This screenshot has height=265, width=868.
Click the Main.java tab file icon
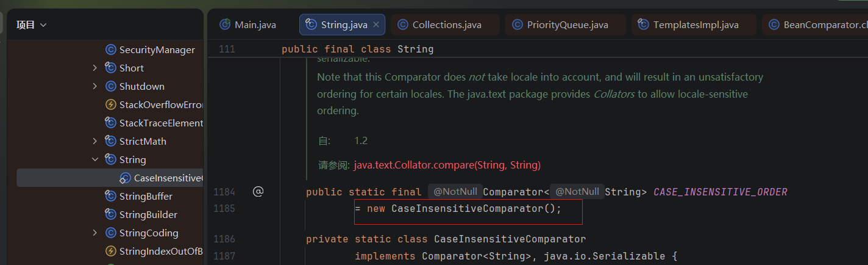(x=225, y=25)
